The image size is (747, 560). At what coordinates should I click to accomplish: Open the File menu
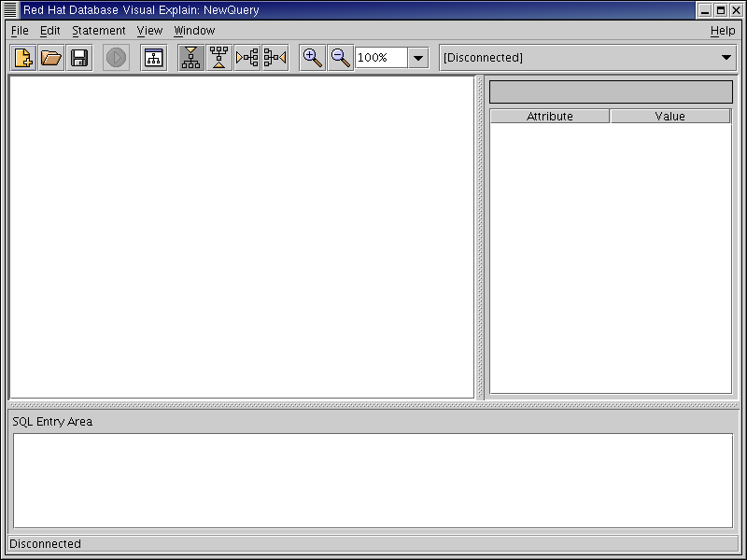point(20,31)
